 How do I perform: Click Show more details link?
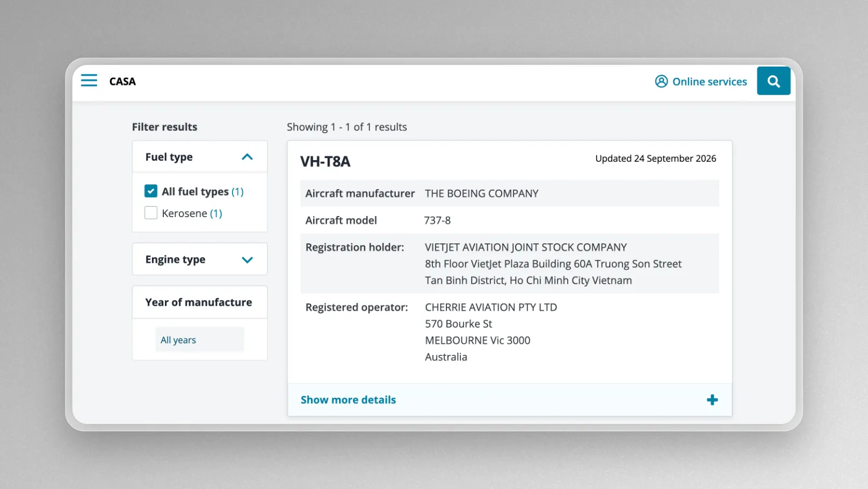[348, 400]
